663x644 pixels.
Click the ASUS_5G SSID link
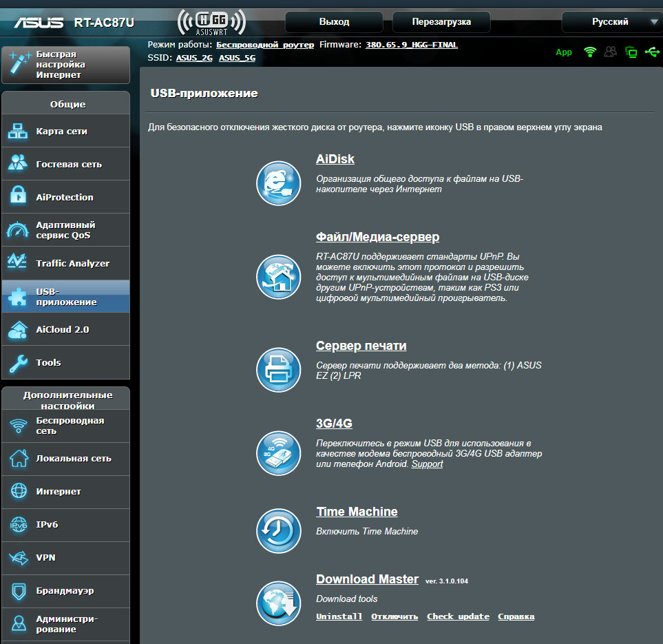click(237, 58)
